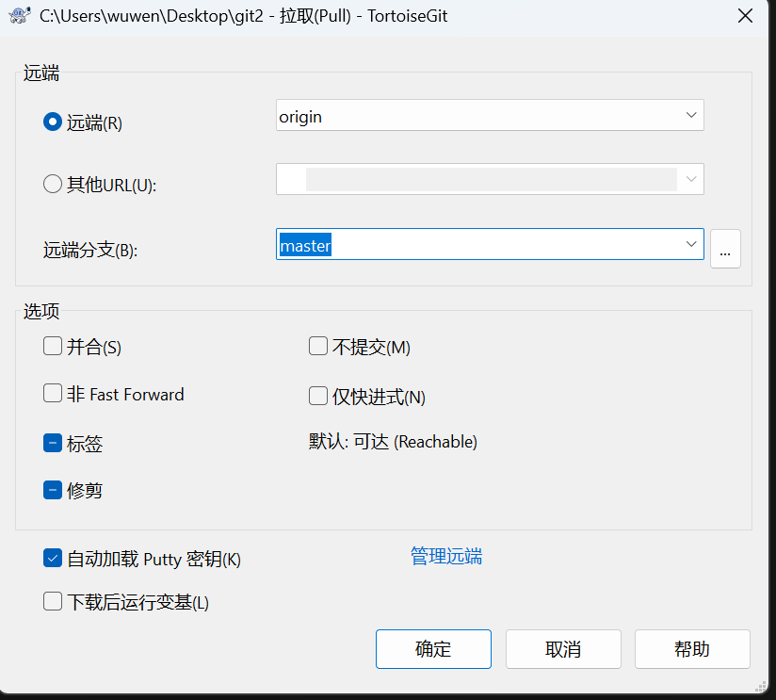This screenshot has height=700, width=776.
Task: Check the 不提交(M) option
Action: [x=317, y=346]
